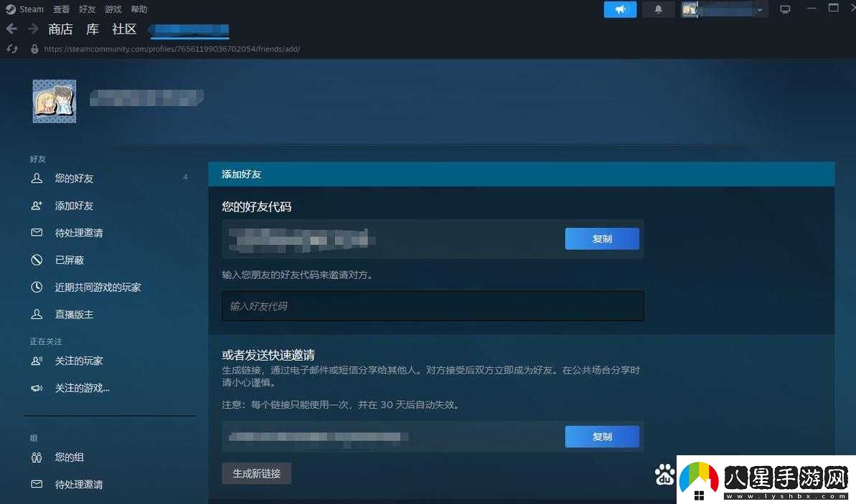This screenshot has height=504, width=856.
Task: Open 您的组 via the group icon
Action: click(37, 457)
